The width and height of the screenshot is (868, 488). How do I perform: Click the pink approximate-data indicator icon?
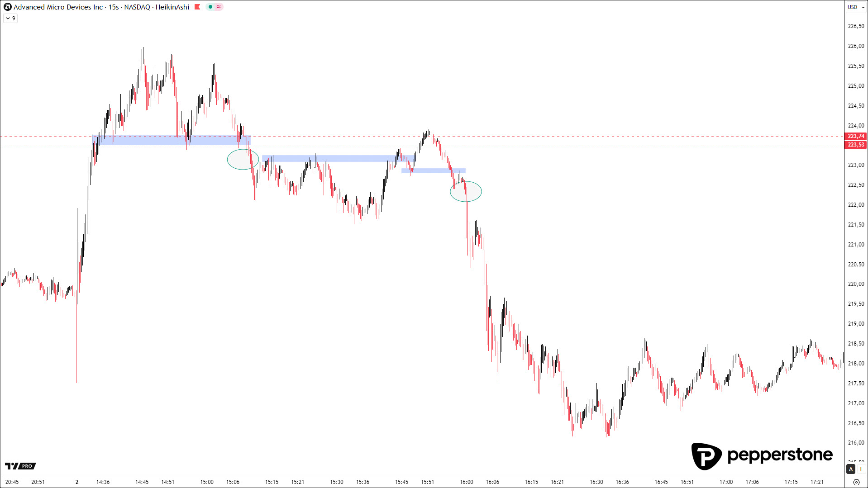[219, 7]
